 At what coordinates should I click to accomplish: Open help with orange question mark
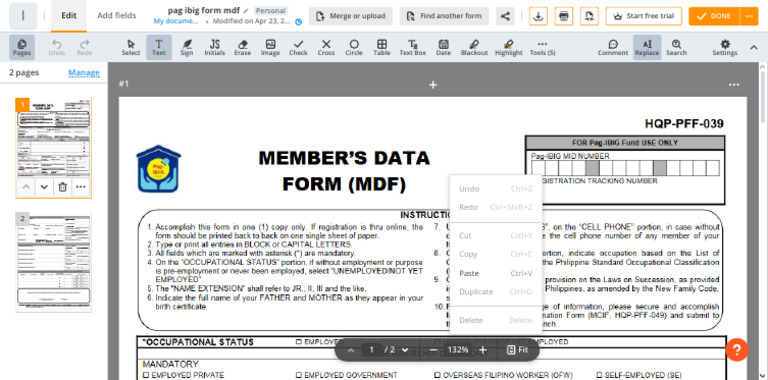click(x=737, y=350)
